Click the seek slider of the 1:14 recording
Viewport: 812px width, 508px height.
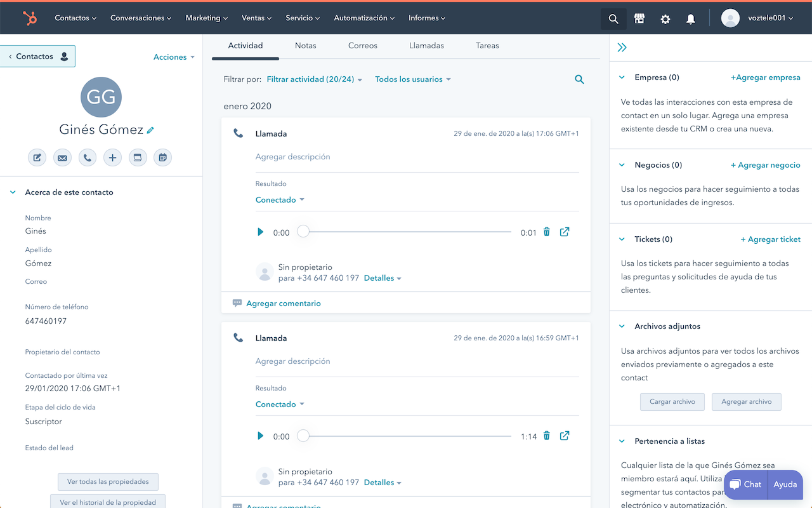404,436
